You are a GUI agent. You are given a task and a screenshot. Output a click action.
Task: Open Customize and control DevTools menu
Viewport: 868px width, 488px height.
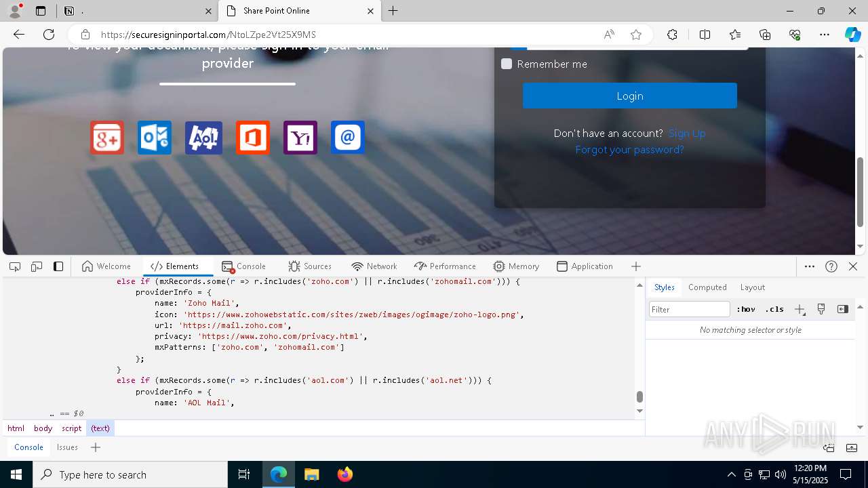point(810,266)
